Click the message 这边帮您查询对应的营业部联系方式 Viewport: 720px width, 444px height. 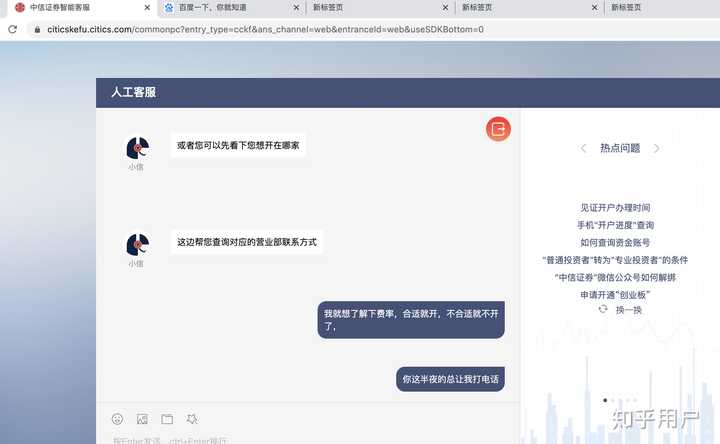pos(247,242)
